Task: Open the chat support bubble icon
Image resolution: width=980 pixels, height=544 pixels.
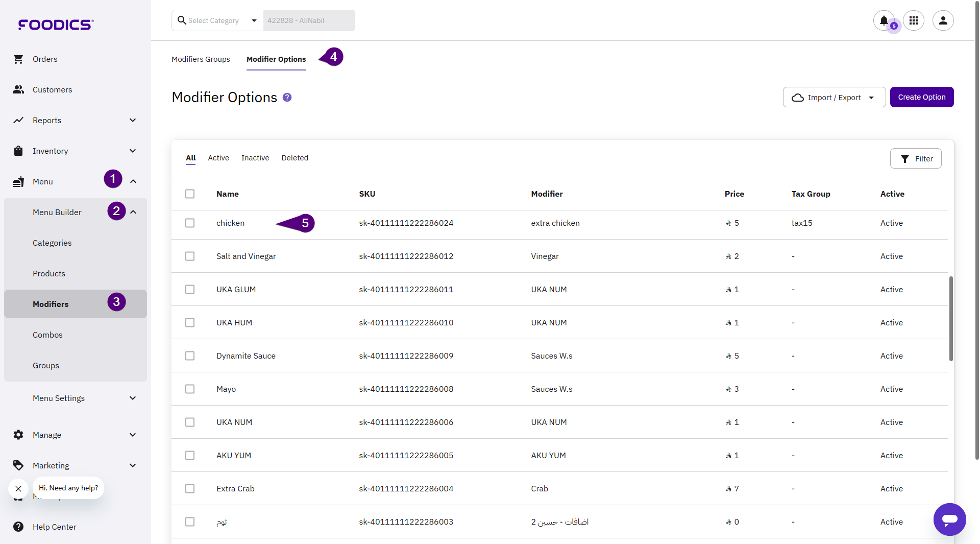Action: click(949, 519)
